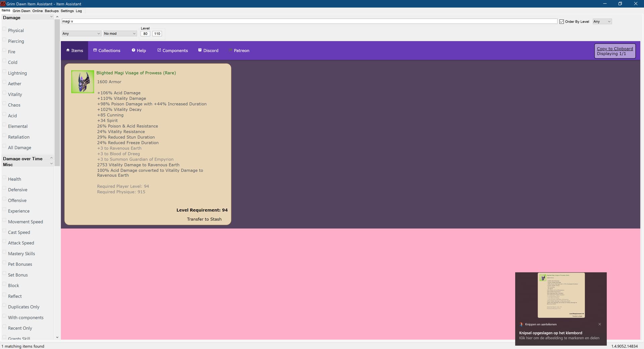Open the Backups menu
644x349 pixels.
[x=51, y=11]
